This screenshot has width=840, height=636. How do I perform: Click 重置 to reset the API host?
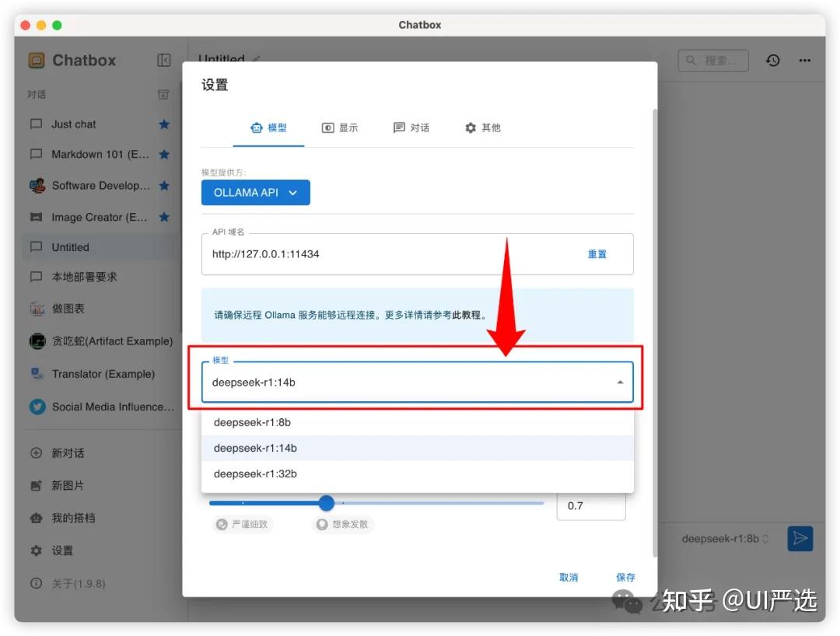pyautogui.click(x=597, y=254)
